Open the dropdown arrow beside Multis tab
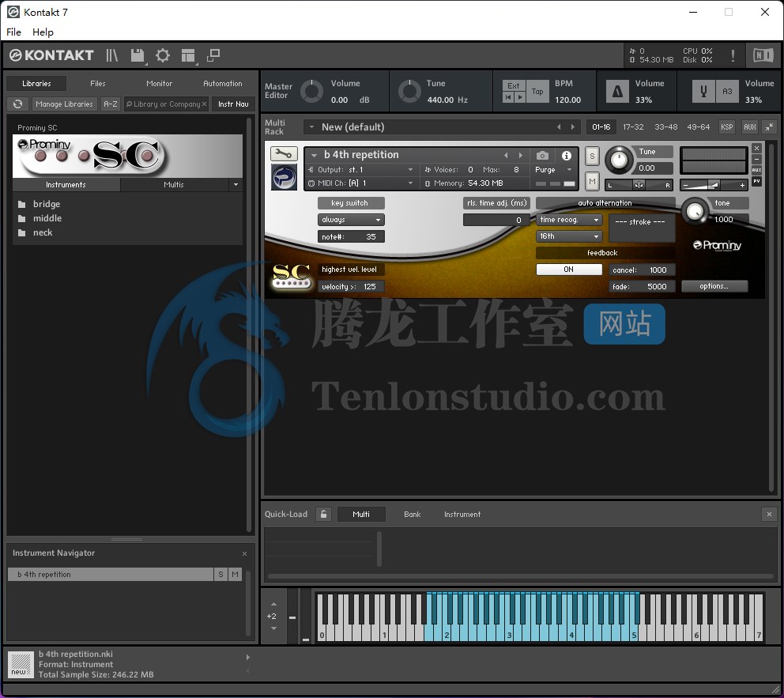784x698 pixels. pyautogui.click(x=236, y=184)
